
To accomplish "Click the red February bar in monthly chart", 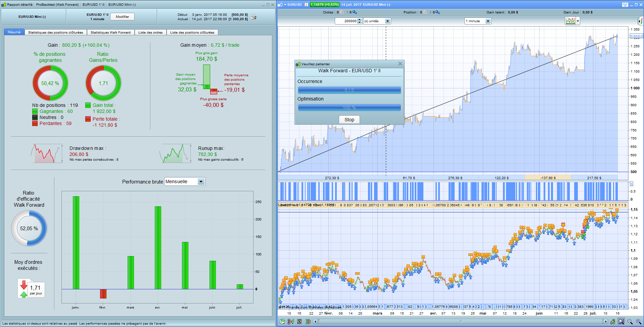I will 103,294.
